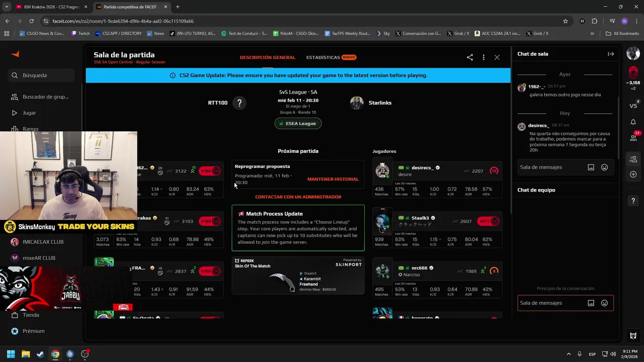Open Buscador de grupo in sidebar
This screenshot has height=362, width=644.
40,97
